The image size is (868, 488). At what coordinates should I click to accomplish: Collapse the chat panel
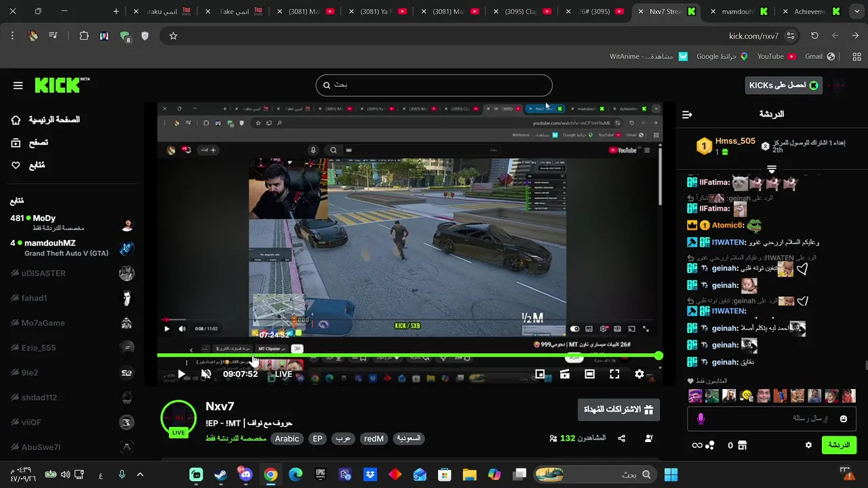coord(687,115)
